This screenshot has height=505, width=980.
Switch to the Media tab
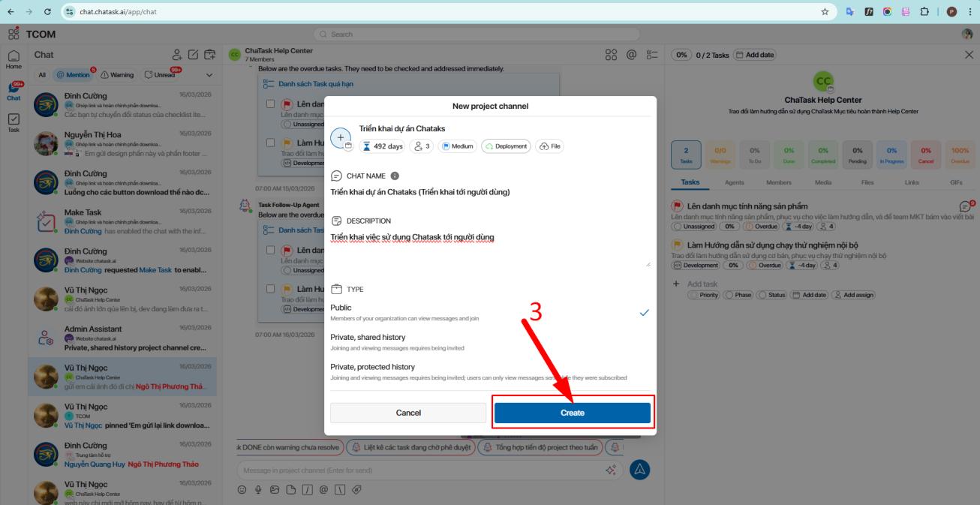[x=822, y=182]
